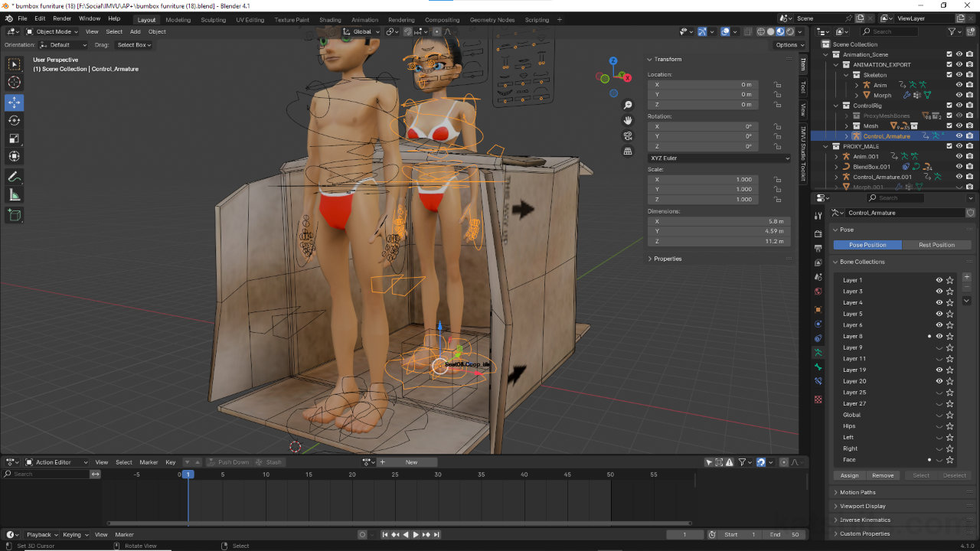Lock the Location X value
Screen dimensions: 980x551
tap(777, 84)
